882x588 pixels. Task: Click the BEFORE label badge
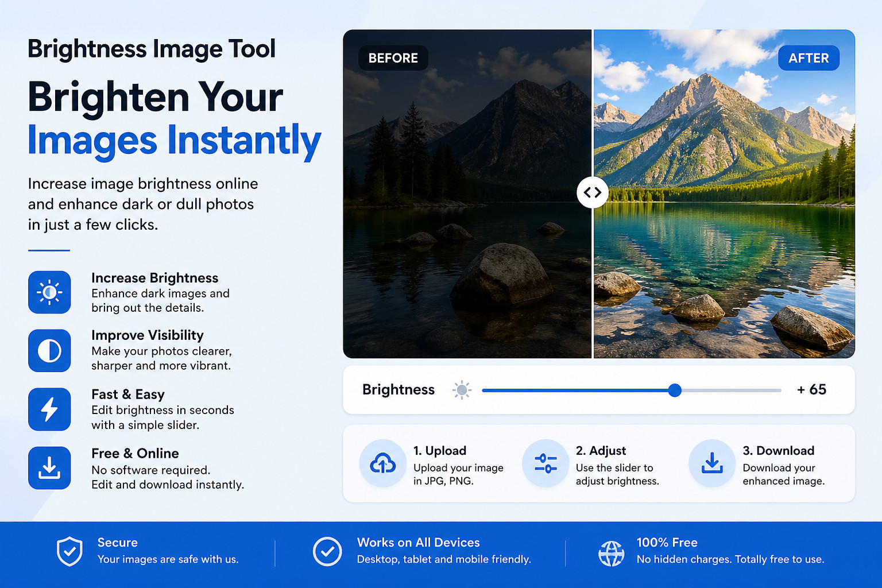(393, 58)
